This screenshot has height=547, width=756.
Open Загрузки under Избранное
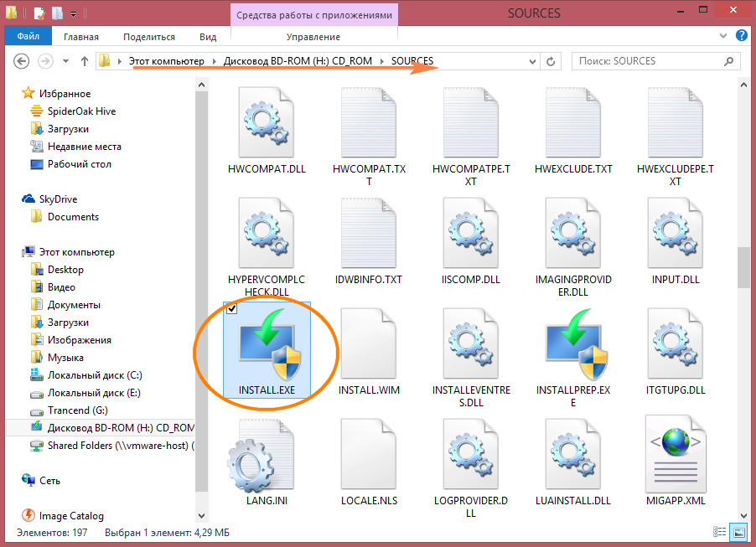(60, 129)
